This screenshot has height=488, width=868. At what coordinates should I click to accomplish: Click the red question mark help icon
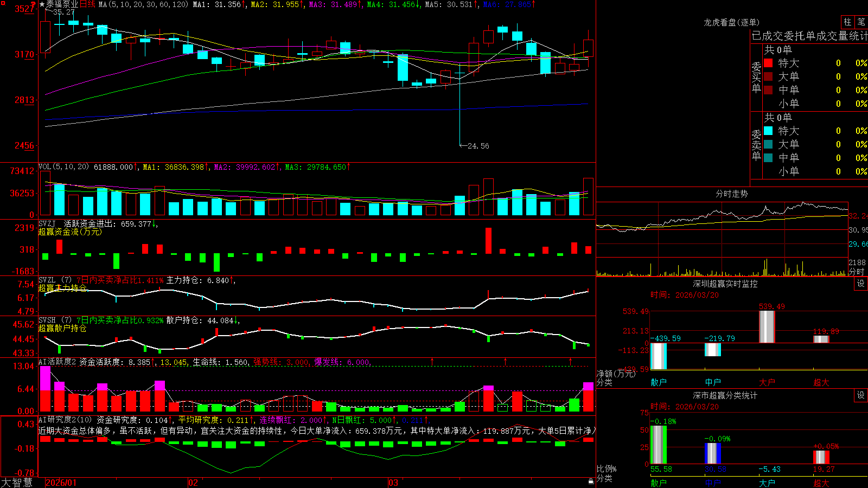(33, 4)
